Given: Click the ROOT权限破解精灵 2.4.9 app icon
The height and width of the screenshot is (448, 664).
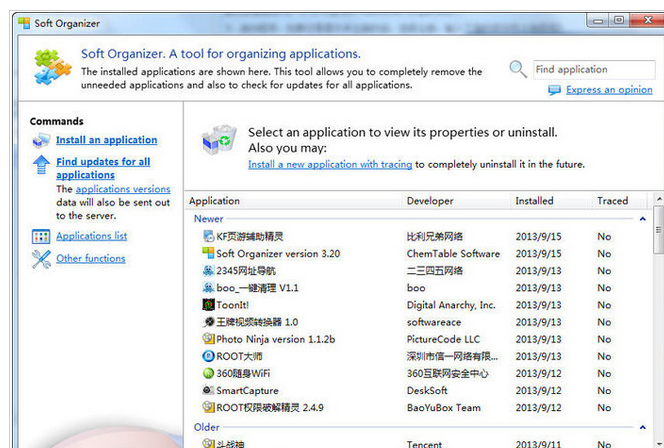Looking at the screenshot, I should tap(208, 407).
